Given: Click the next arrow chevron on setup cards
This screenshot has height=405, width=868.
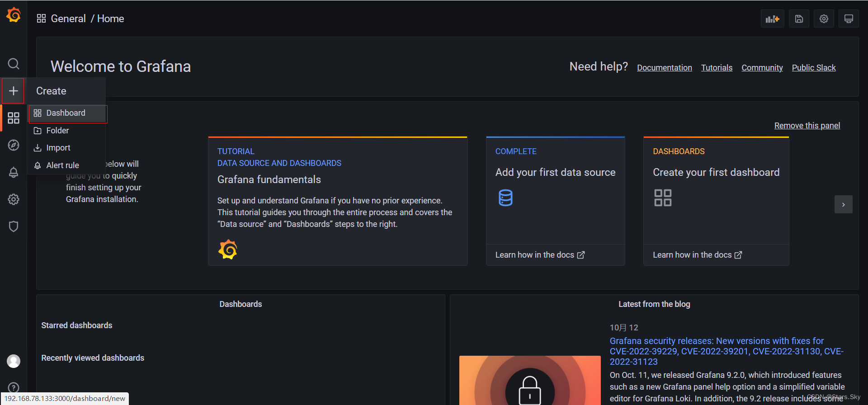Looking at the screenshot, I should 843,204.
